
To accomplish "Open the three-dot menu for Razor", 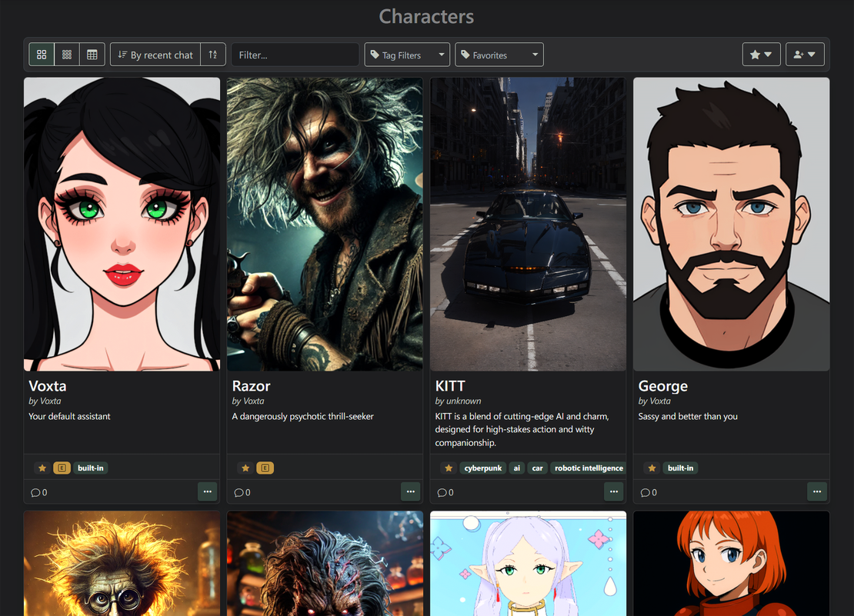I will click(x=410, y=491).
